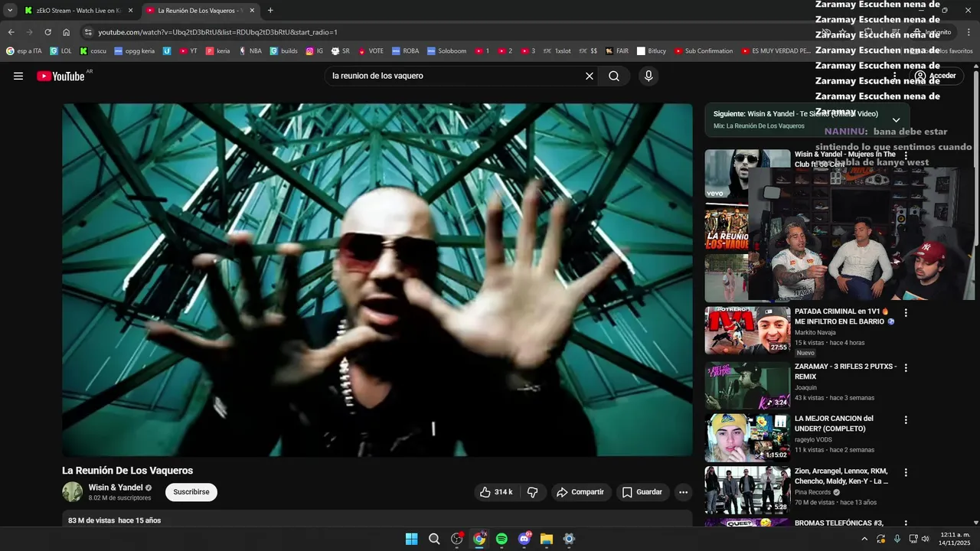The height and width of the screenshot is (551, 980).
Task: Open the Wisin & Yandel channel avatar
Action: click(x=73, y=492)
